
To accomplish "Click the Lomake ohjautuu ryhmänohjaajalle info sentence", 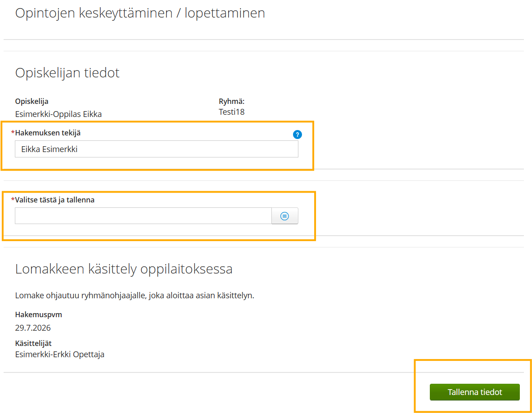I will coord(135,296).
